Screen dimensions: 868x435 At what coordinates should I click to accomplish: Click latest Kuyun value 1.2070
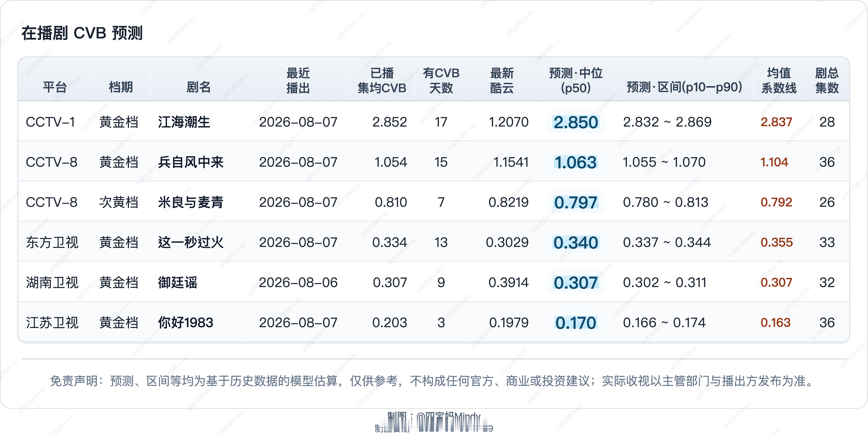[508, 122]
